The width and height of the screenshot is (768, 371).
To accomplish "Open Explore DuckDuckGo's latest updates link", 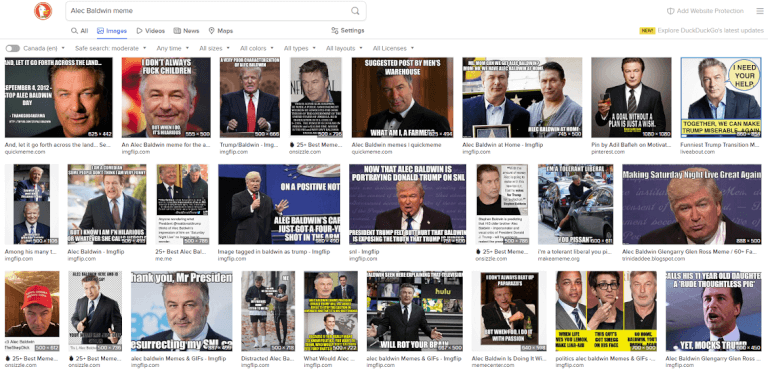I will [x=710, y=30].
